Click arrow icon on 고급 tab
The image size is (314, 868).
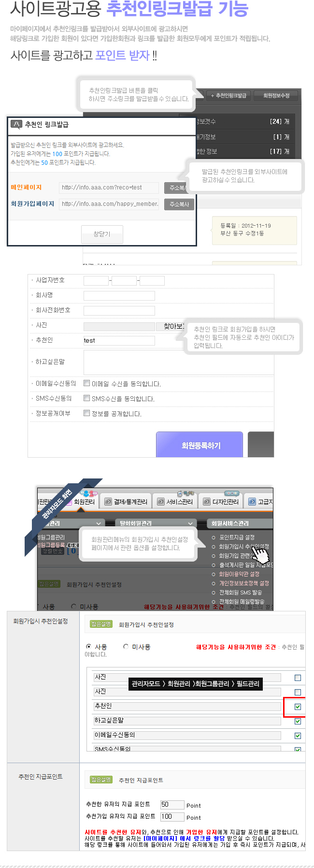(252, 502)
